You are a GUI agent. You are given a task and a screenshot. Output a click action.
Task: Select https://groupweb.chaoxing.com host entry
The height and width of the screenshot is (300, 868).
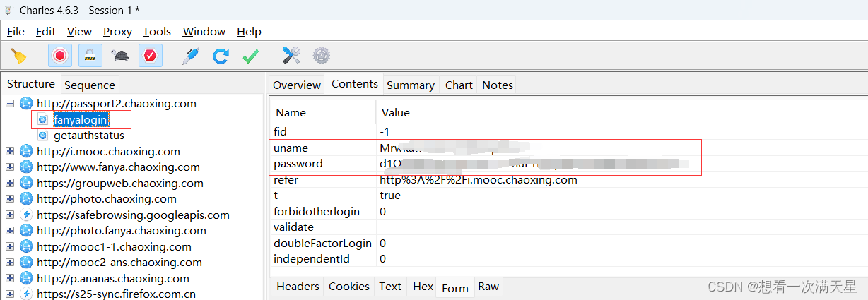120,183
